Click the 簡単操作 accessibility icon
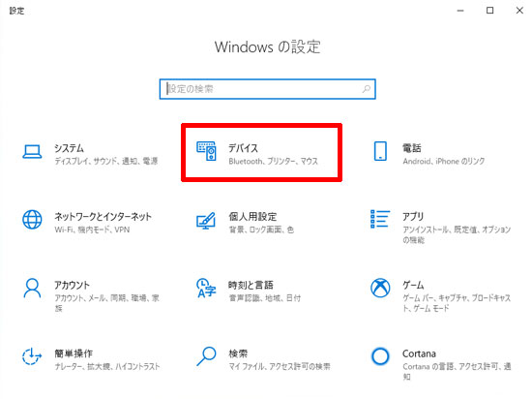 (32, 356)
